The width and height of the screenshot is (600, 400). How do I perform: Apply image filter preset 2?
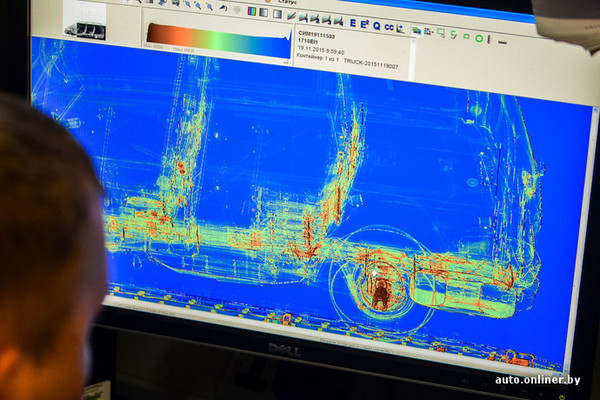315,18
